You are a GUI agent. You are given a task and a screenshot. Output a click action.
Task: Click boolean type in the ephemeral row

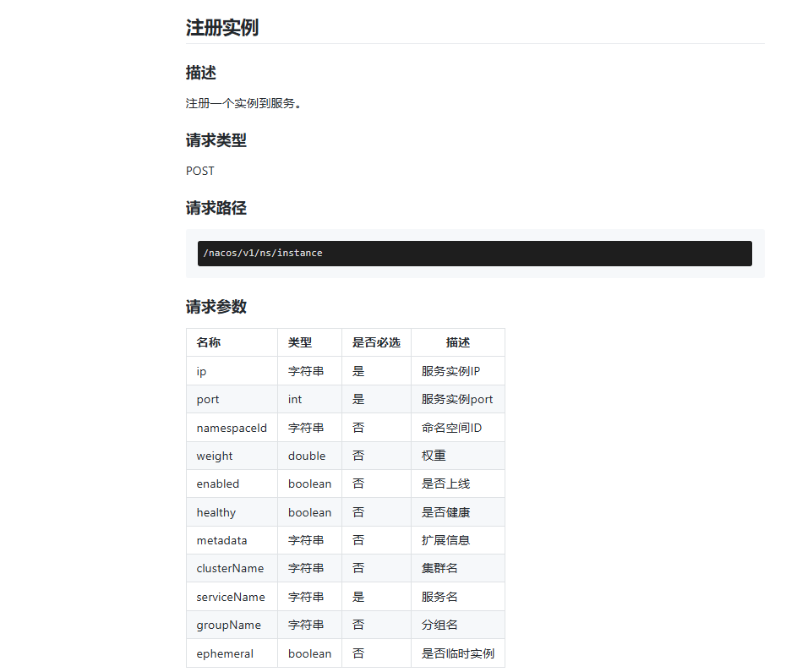[x=310, y=653]
